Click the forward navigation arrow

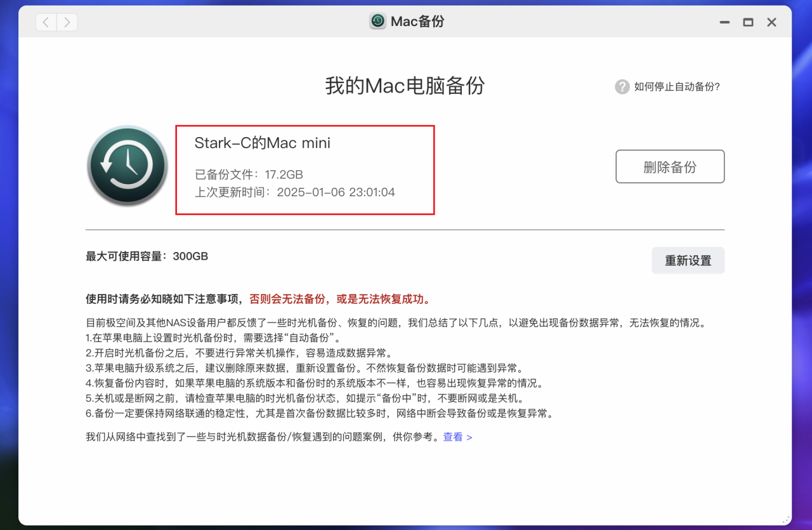point(67,21)
